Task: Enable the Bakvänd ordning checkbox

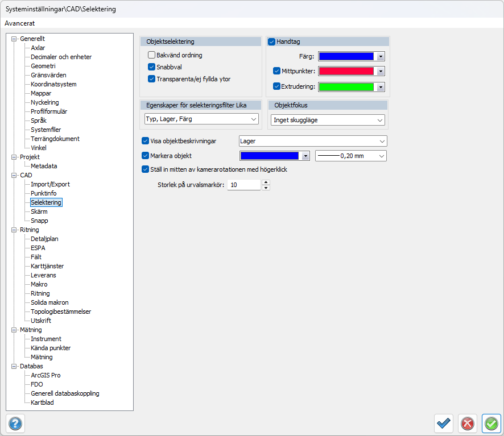Action: 152,55
